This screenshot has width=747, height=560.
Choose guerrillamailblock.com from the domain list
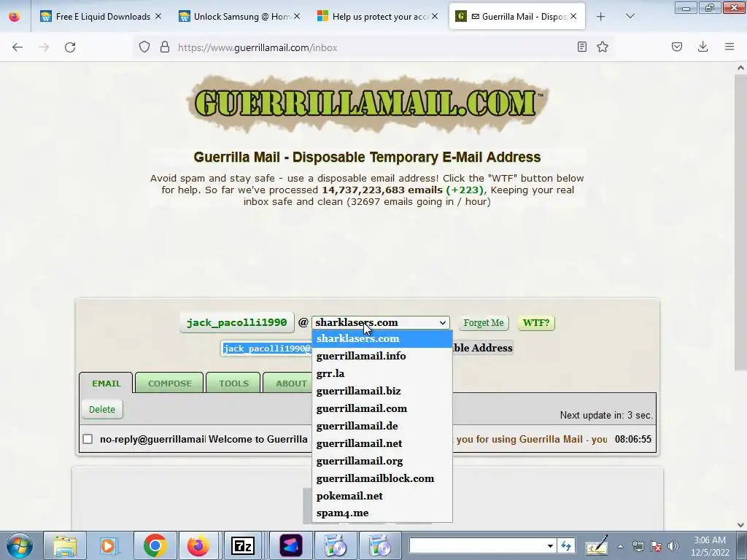pyautogui.click(x=382, y=478)
